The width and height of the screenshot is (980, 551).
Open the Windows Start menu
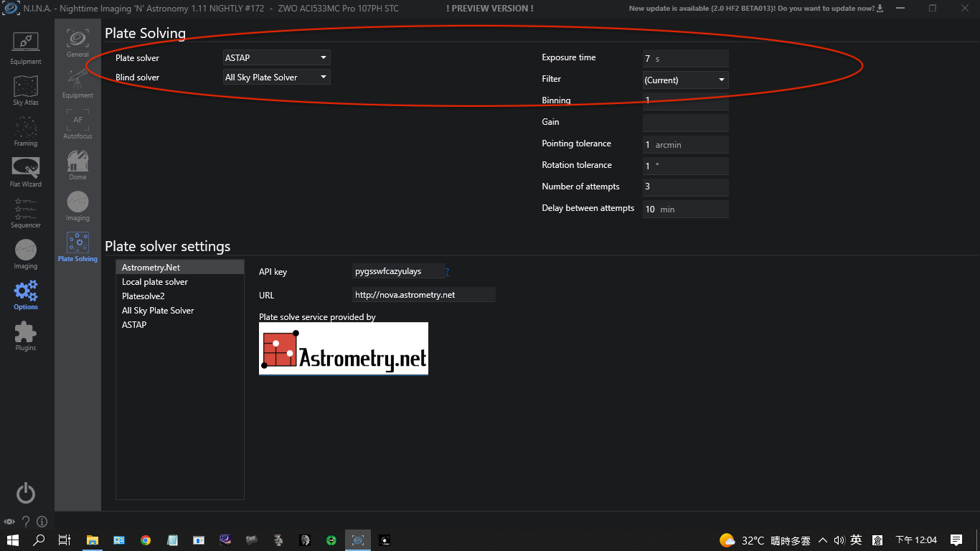pos(13,540)
